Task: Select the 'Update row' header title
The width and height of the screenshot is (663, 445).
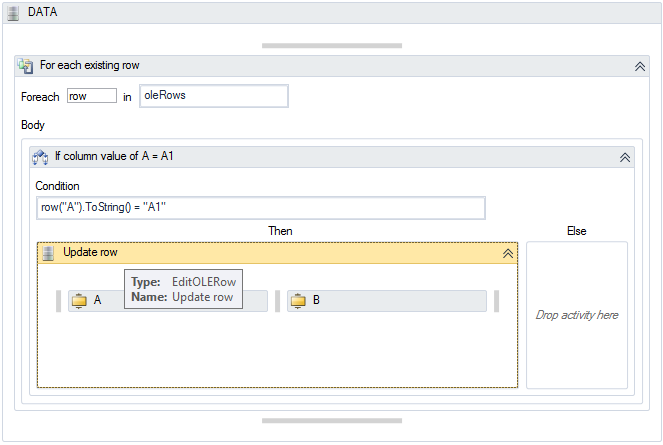Action: point(91,253)
